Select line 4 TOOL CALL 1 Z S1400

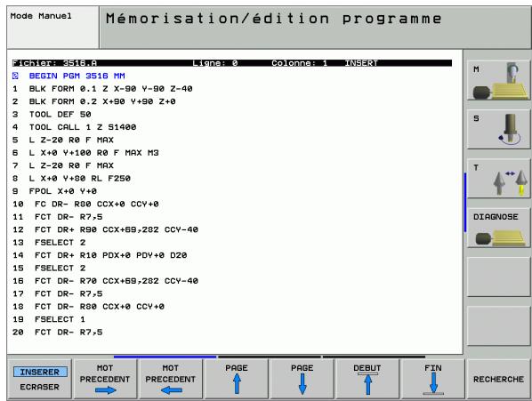coord(75,127)
